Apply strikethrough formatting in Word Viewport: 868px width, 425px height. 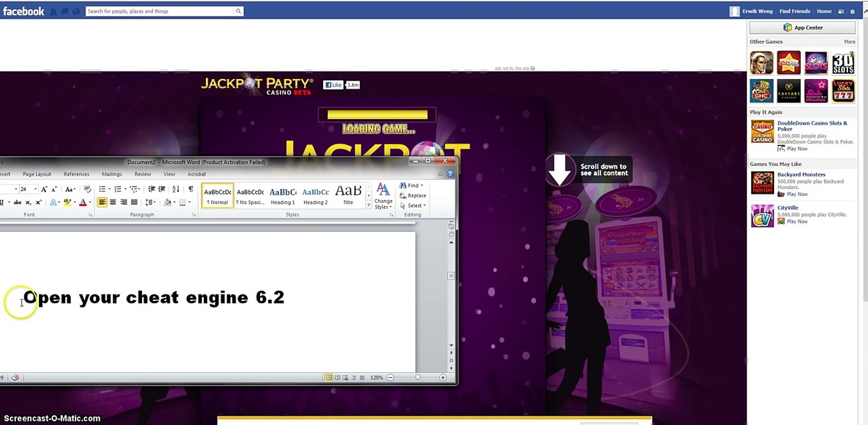tap(17, 202)
